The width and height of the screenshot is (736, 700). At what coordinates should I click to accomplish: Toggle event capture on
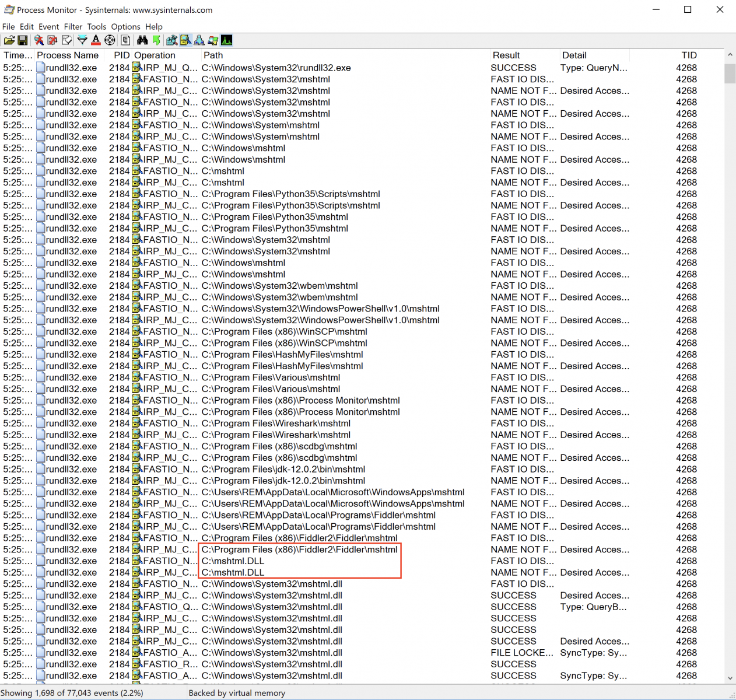point(38,40)
